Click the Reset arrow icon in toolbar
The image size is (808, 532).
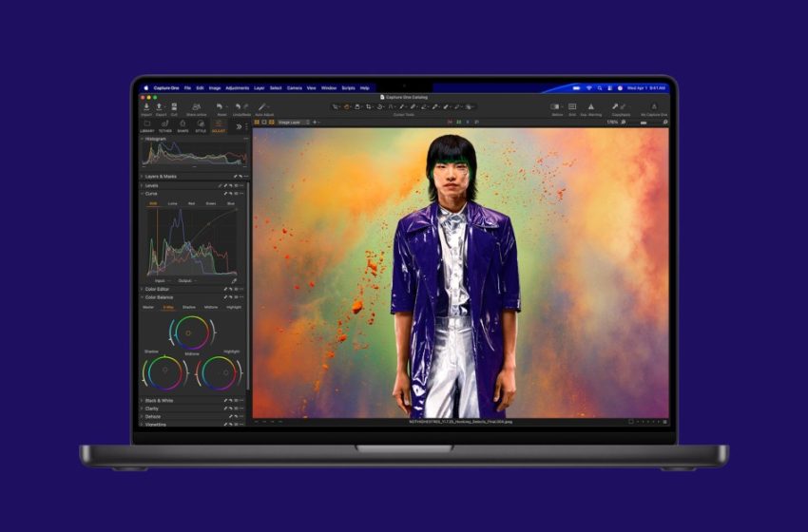click(221, 106)
